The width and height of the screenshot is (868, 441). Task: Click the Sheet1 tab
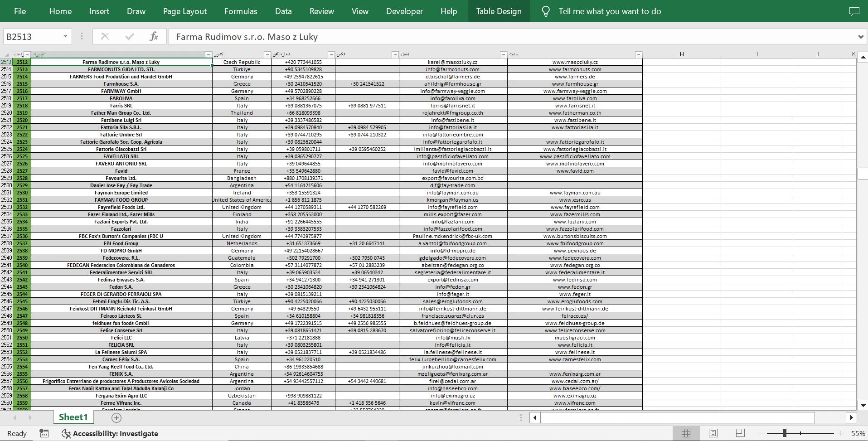(73, 417)
